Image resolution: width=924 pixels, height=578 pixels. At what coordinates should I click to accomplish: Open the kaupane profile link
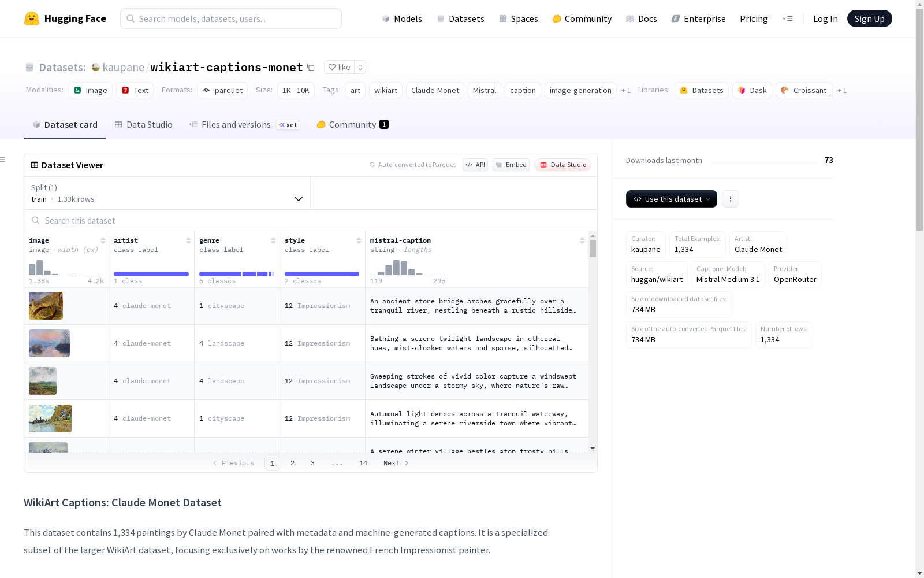(x=124, y=67)
